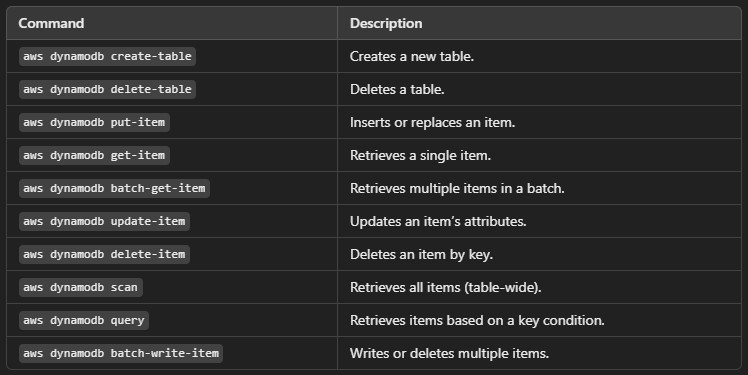Select the aws dynamodb create-table command
This screenshot has width=748, height=375.
tap(107, 56)
